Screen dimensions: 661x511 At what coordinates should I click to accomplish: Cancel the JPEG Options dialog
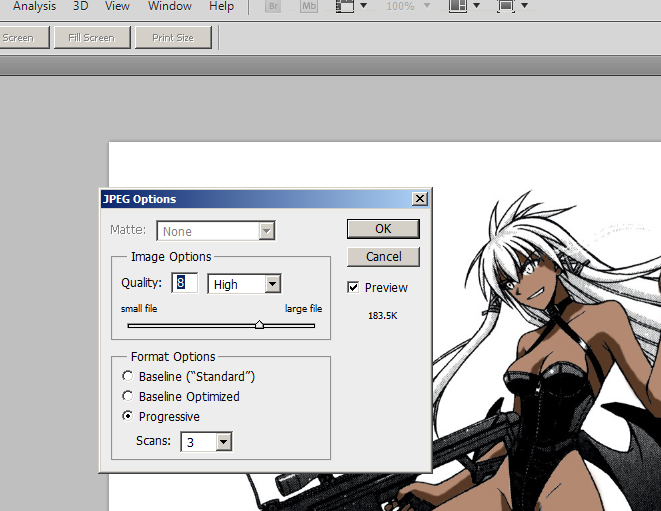[383, 256]
